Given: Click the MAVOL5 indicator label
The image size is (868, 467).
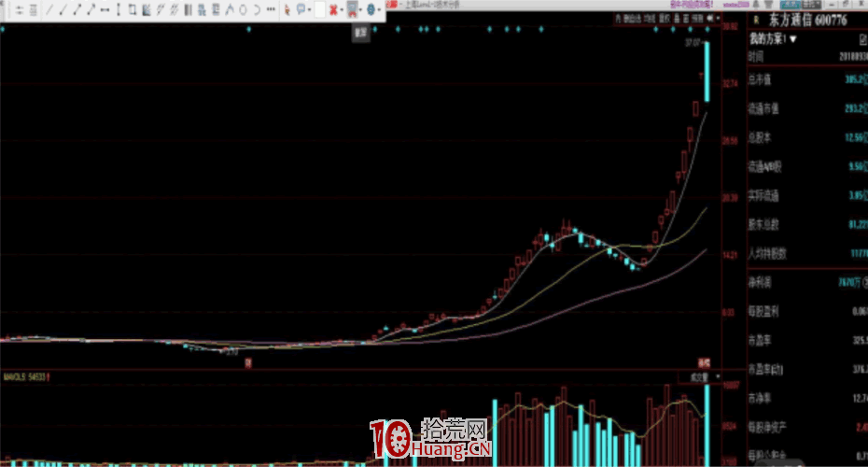Looking at the screenshot, I should coord(24,376).
